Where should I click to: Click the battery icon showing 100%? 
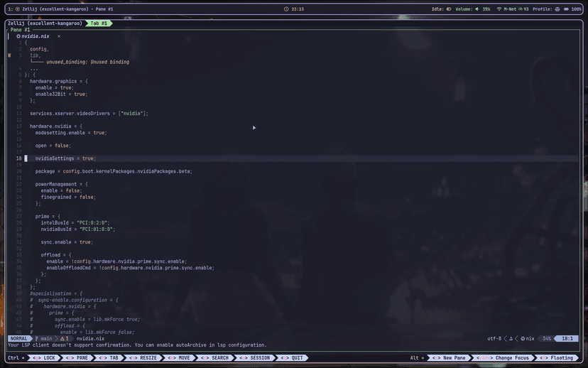coord(567,9)
